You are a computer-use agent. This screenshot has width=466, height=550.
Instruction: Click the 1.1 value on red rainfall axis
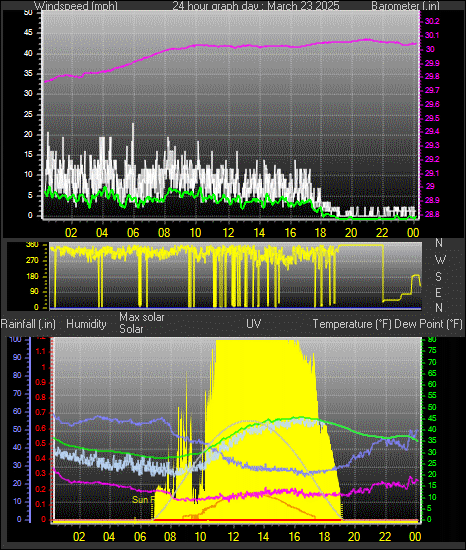[41, 351]
